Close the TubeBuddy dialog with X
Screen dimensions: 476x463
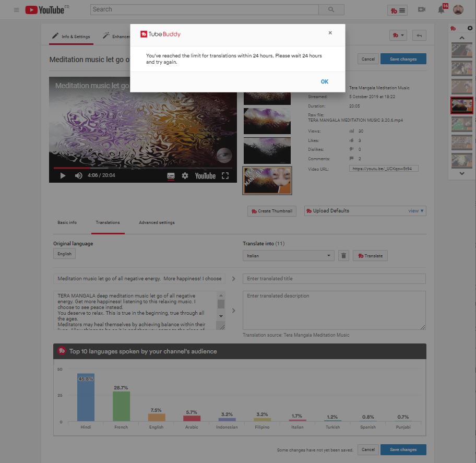pyautogui.click(x=330, y=33)
